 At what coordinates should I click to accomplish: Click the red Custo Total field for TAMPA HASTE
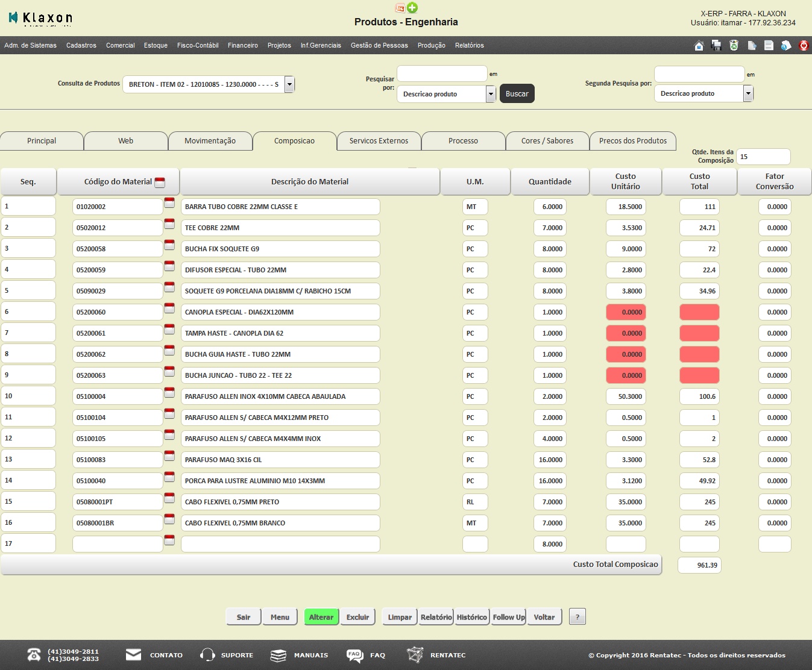(x=699, y=333)
